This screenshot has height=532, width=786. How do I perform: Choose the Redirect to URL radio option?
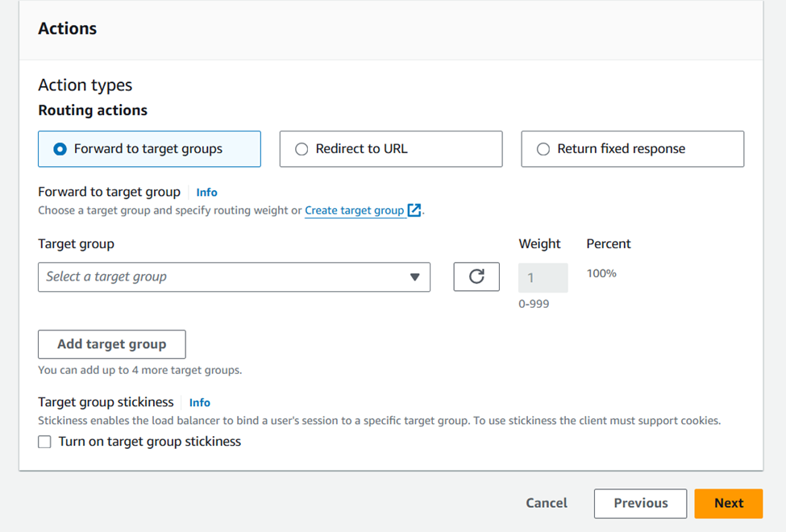[x=302, y=149]
